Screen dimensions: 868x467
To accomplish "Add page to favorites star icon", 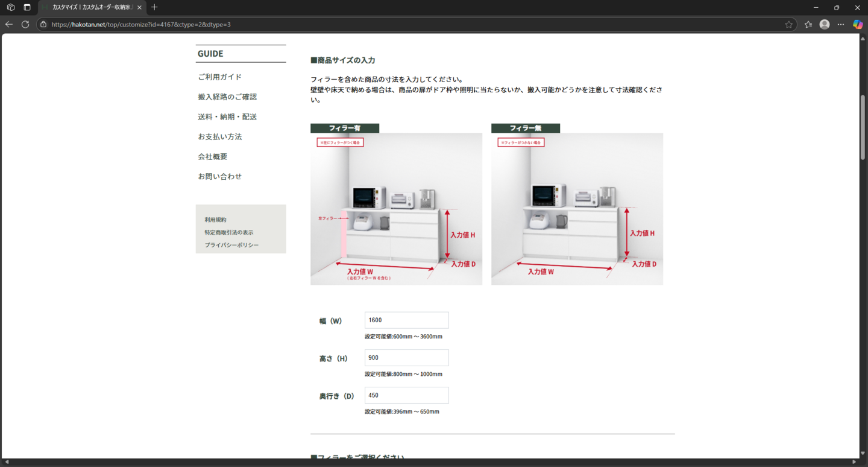I will (x=788, y=24).
